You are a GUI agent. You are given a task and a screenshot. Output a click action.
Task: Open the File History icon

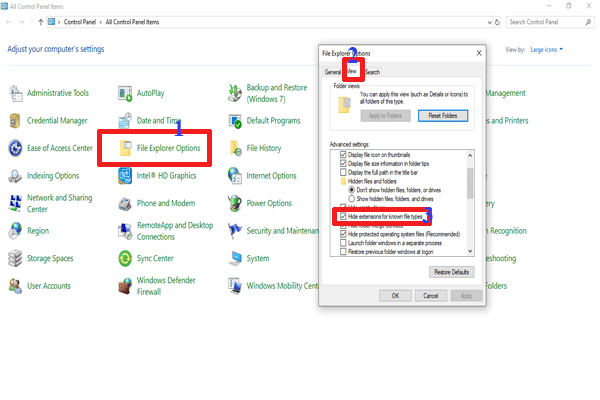pyautogui.click(x=235, y=148)
